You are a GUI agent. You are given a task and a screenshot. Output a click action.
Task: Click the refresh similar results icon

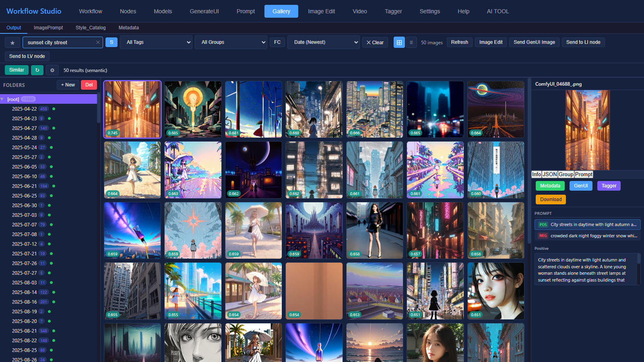pos(37,70)
